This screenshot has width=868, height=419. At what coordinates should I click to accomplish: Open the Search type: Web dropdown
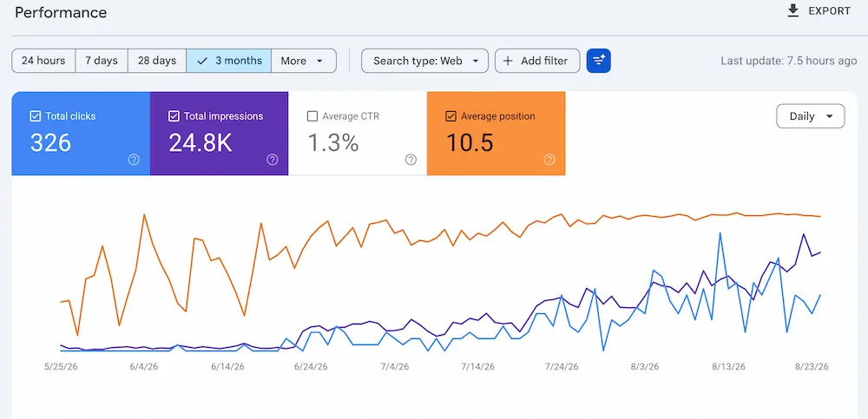424,61
